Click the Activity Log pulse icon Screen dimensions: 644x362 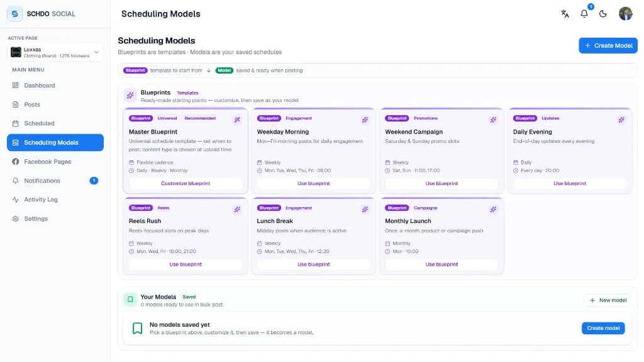(16, 200)
